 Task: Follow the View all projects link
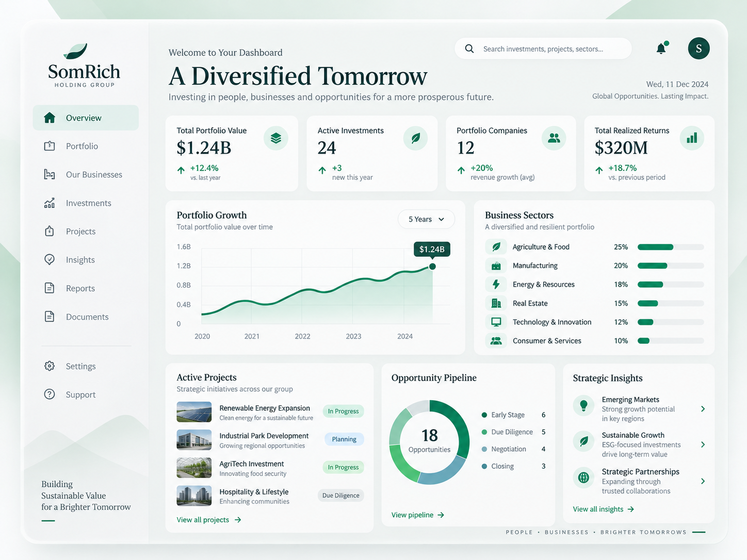pos(209,520)
